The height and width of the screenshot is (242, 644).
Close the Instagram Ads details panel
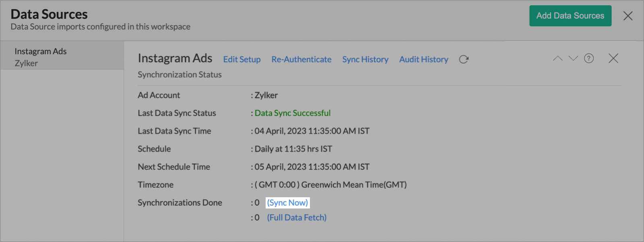[x=613, y=58]
